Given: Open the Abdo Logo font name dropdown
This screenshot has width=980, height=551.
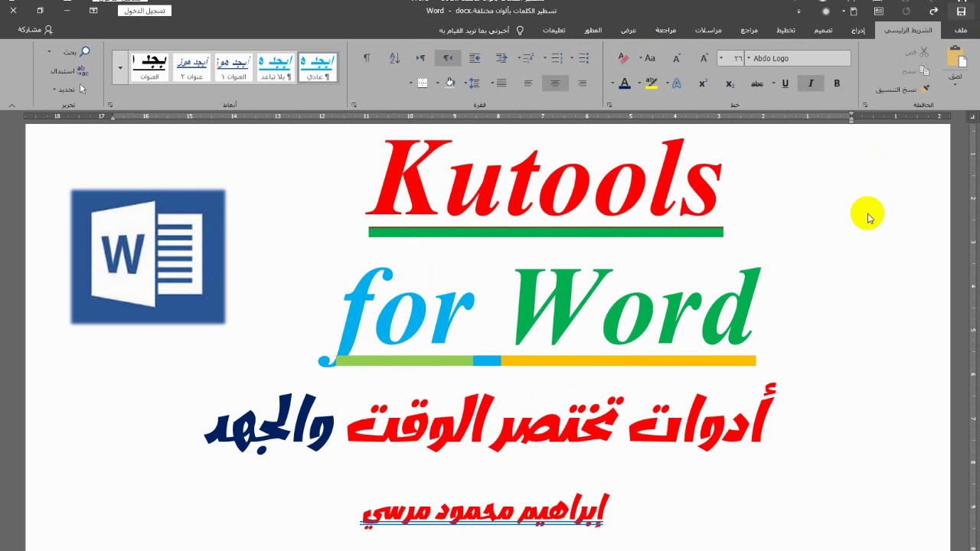Looking at the screenshot, I should pos(749,58).
